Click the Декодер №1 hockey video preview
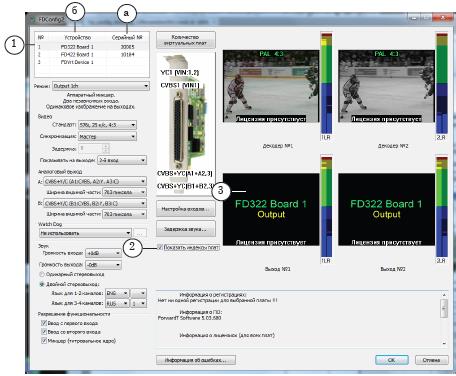The height and width of the screenshot is (376, 456). (271, 86)
